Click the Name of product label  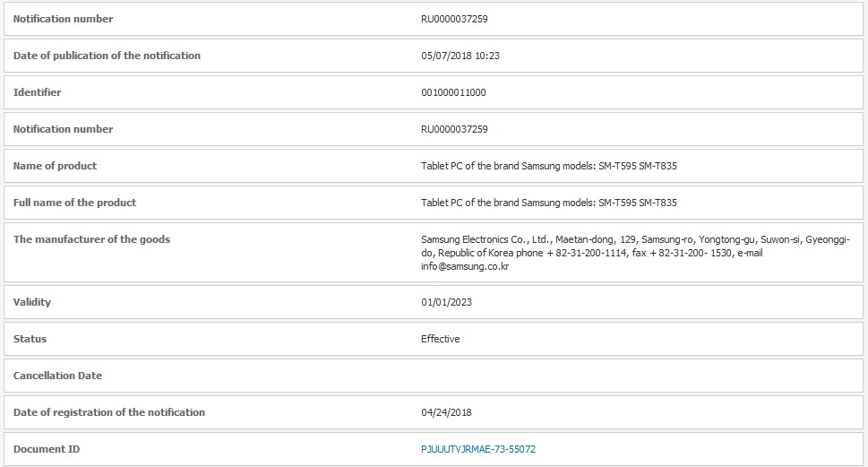pyautogui.click(x=55, y=166)
